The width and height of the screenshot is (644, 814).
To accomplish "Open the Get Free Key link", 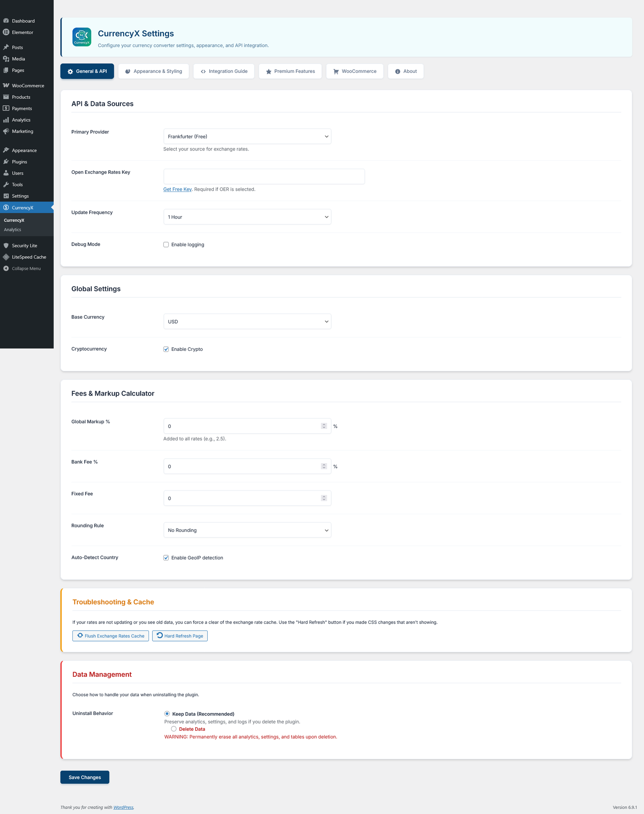I will point(177,189).
